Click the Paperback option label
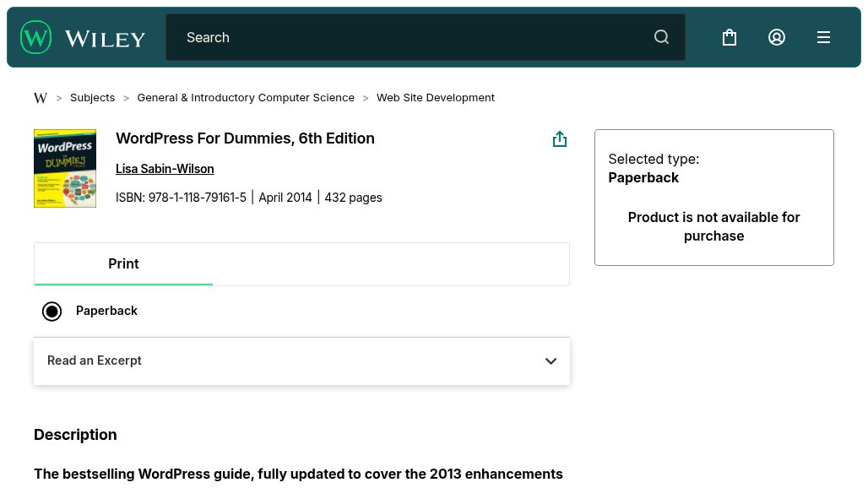This screenshot has height=488, width=868. [106, 311]
